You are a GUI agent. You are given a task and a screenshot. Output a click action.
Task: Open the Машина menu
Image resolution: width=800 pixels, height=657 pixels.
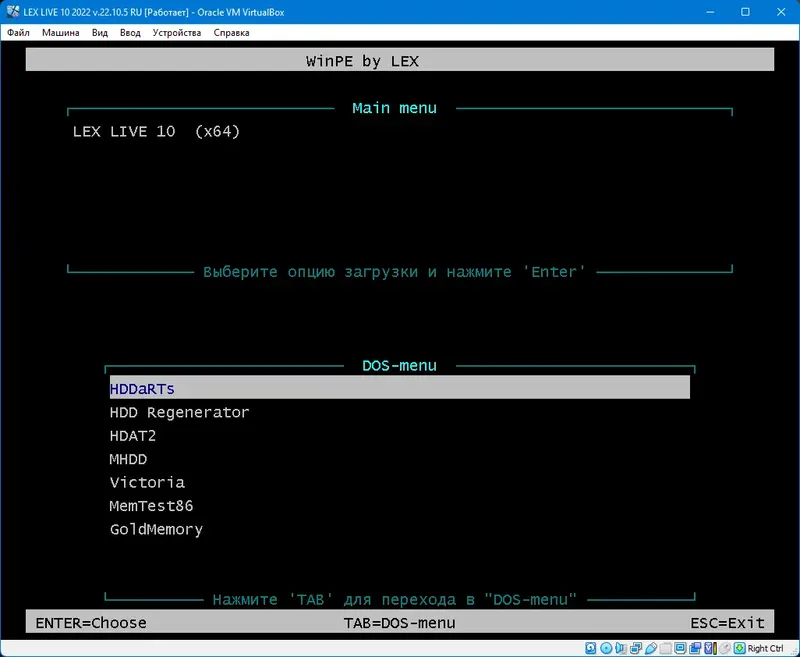[61, 33]
